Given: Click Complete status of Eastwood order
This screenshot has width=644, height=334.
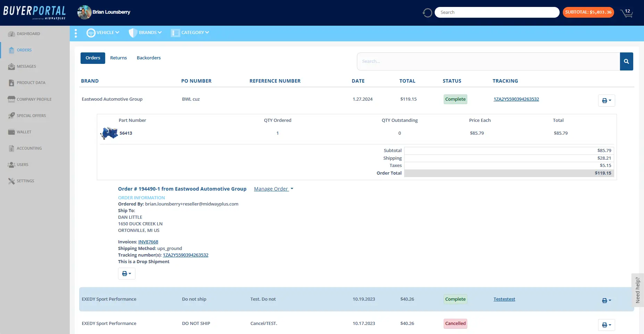Looking at the screenshot, I should tap(455, 99).
